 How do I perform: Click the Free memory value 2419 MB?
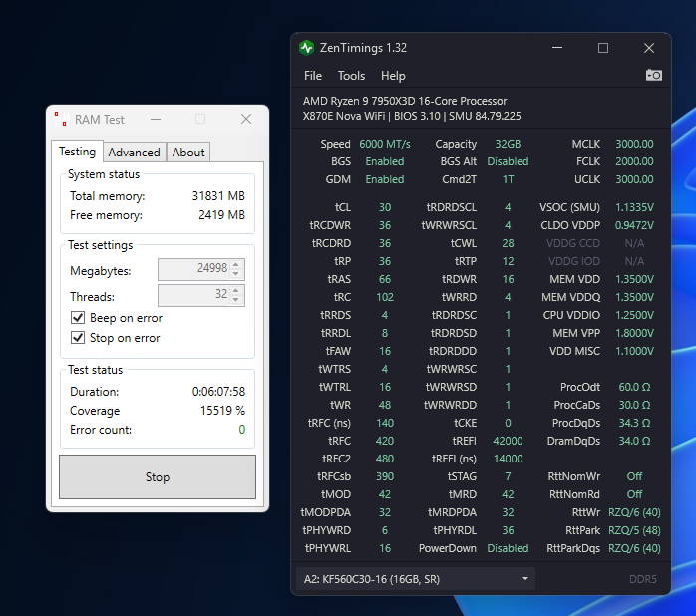[221, 215]
